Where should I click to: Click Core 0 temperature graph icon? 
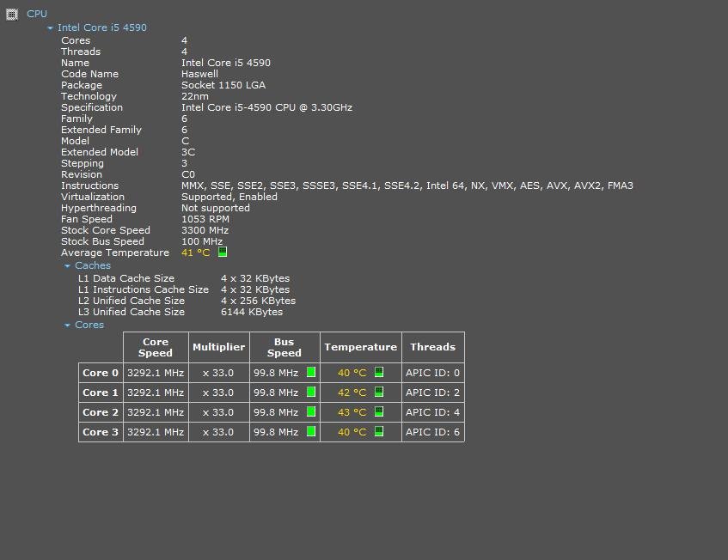(378, 373)
